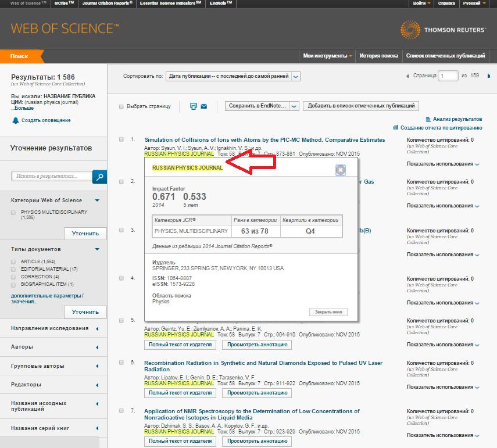
Task: Open Journal Citation Reports in the top bar
Action: [x=107, y=3]
